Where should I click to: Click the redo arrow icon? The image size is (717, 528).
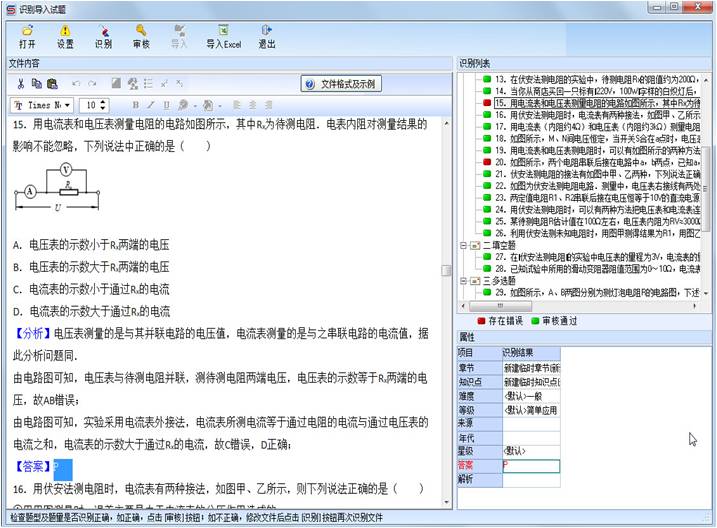coord(92,84)
